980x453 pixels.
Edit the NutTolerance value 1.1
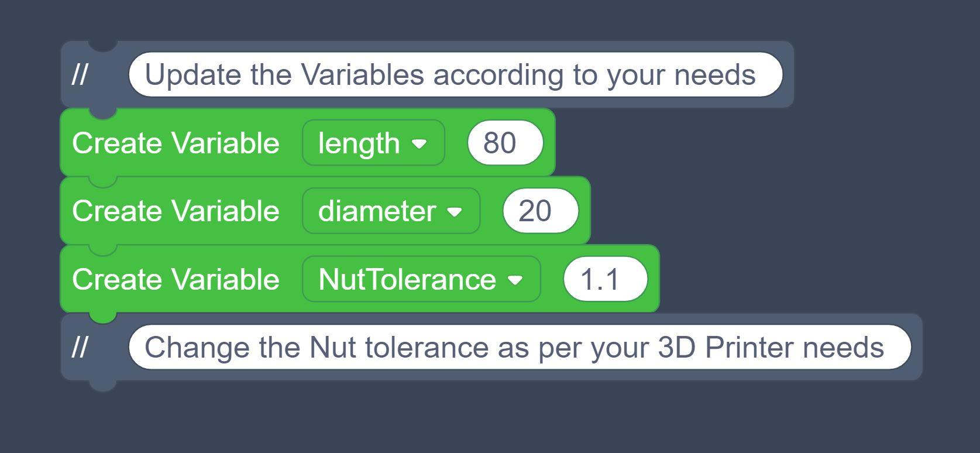pyautogui.click(x=604, y=279)
